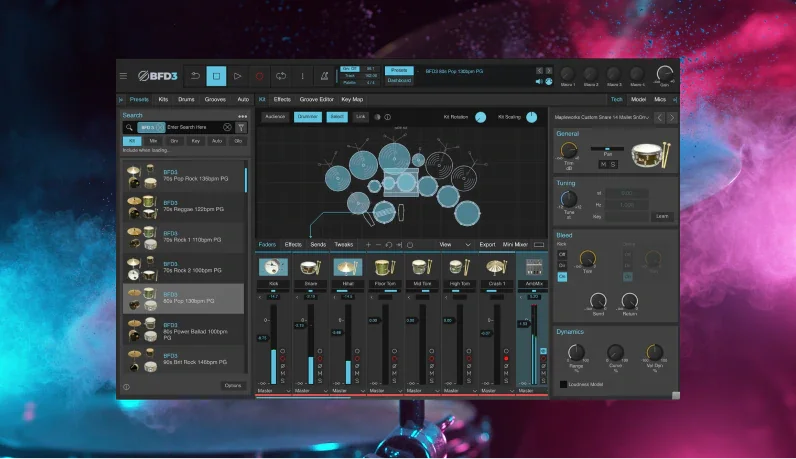Screen dimensions: 796x459
Task: Toggle the Drummer view button
Action: (306, 117)
